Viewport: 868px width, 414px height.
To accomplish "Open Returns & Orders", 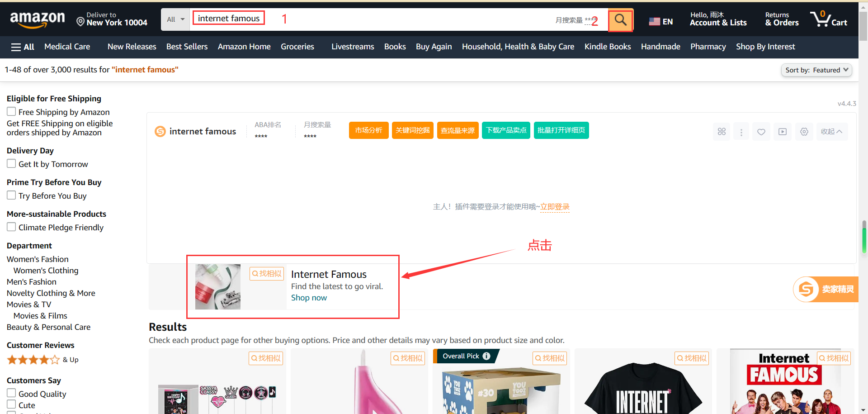I will [x=782, y=19].
